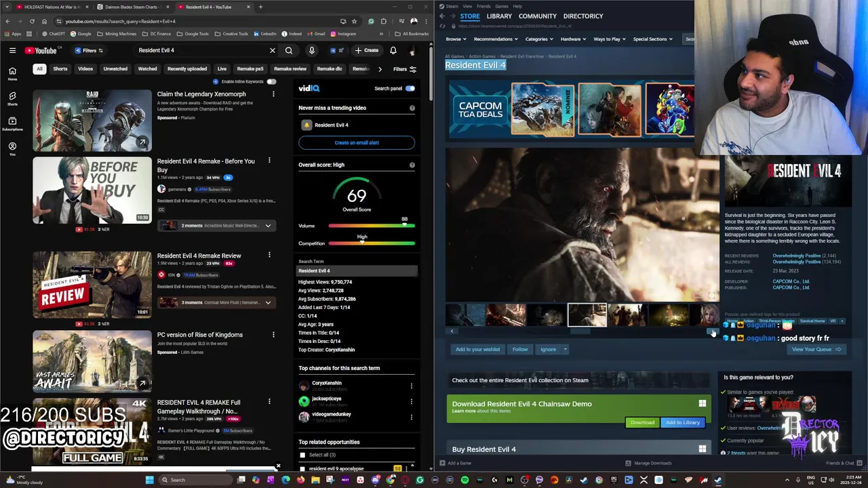Open Ways to Play dropdown

(x=610, y=39)
